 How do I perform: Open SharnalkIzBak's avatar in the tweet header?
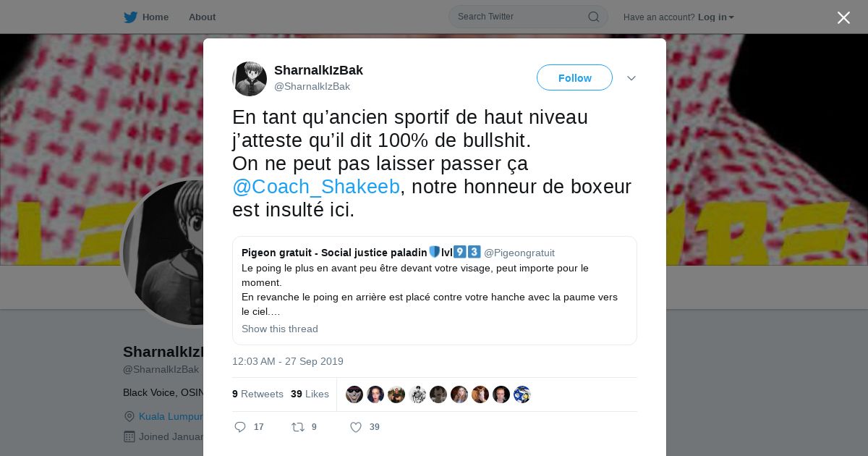click(x=250, y=79)
